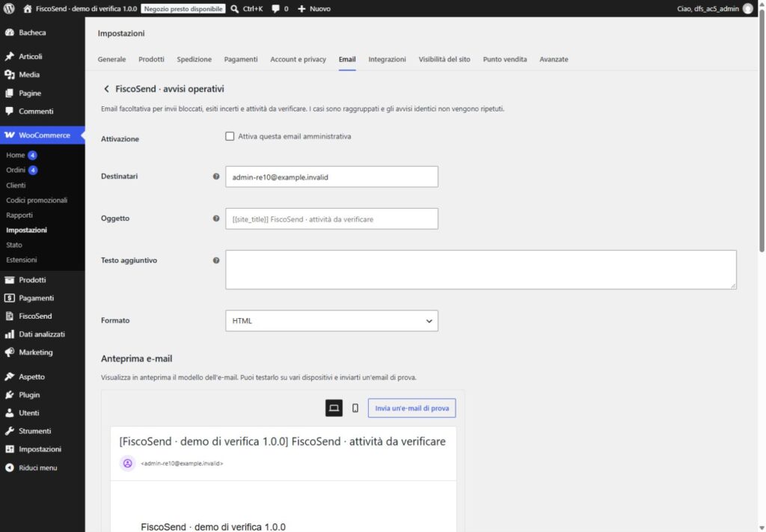Screen dimensions: 766x532
Task: Click the WordPress logo icon
Action: pyautogui.click(x=9, y=8)
